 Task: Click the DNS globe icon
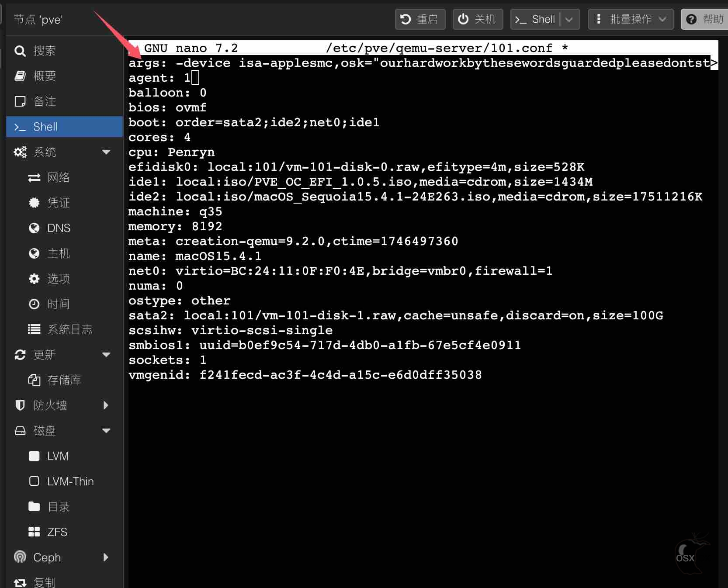[x=34, y=228]
